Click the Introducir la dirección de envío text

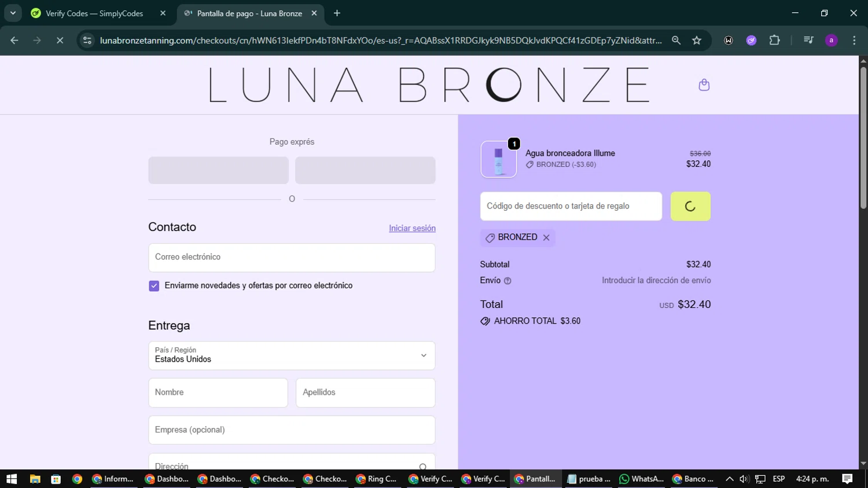656,281
